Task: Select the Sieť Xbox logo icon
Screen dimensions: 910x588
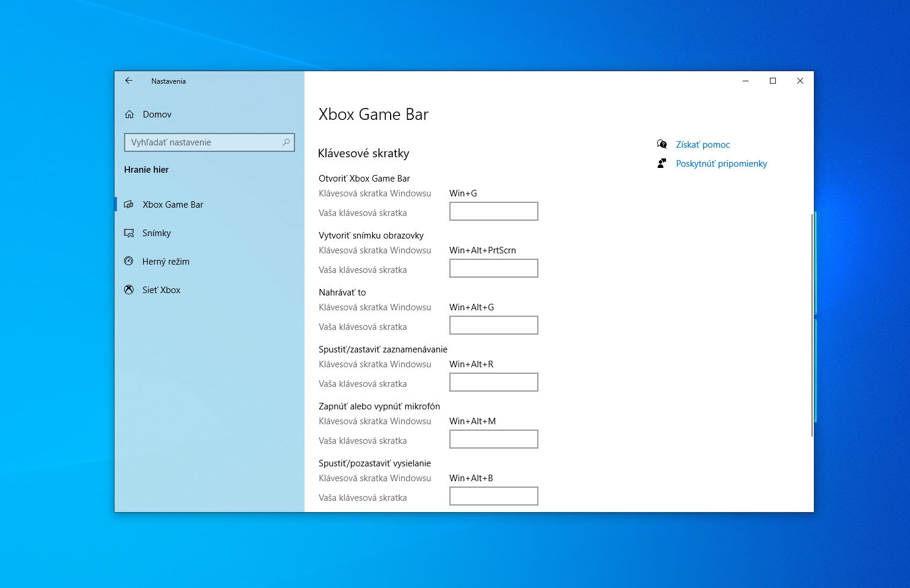Action: click(x=129, y=290)
